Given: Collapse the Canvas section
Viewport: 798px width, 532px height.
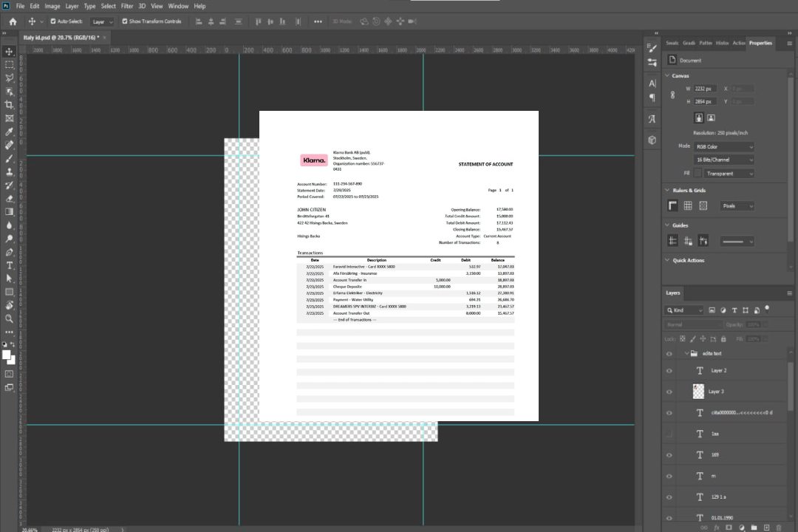Looking at the screenshot, I should pos(667,75).
